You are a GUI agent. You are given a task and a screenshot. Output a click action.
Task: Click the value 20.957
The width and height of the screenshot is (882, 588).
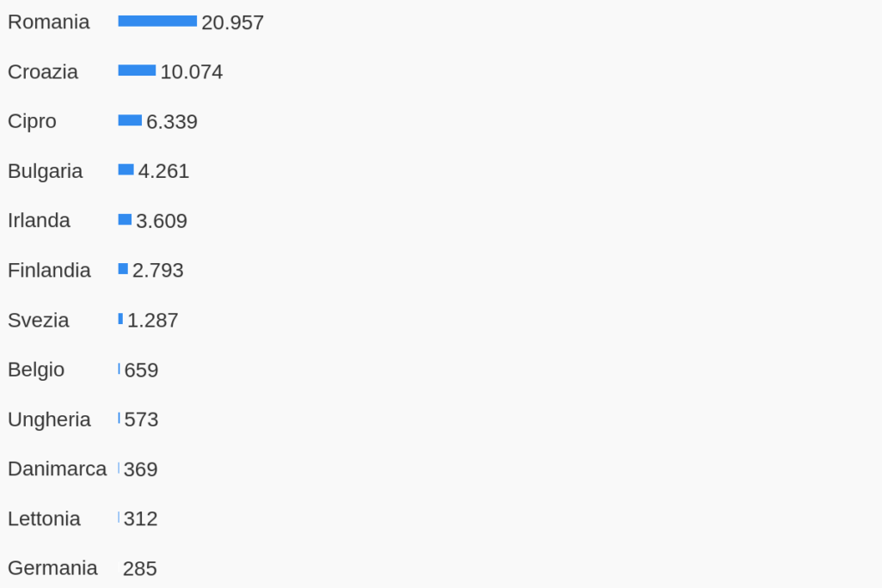[x=232, y=23]
